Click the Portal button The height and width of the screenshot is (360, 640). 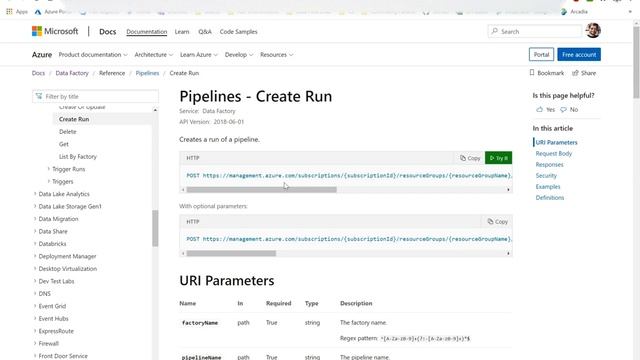tap(541, 54)
